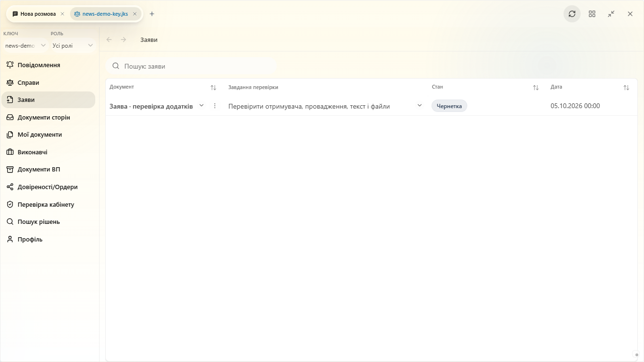
Task: Open Документи сторін in the sidebar
Action: point(49,117)
